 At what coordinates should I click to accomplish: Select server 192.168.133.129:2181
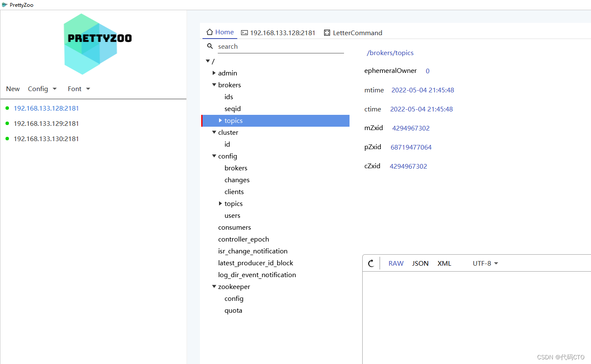pyautogui.click(x=46, y=123)
